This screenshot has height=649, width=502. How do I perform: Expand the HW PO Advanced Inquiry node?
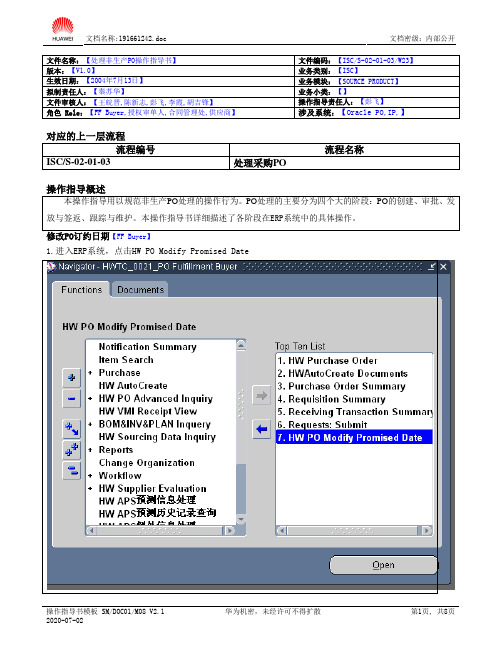coord(90,399)
